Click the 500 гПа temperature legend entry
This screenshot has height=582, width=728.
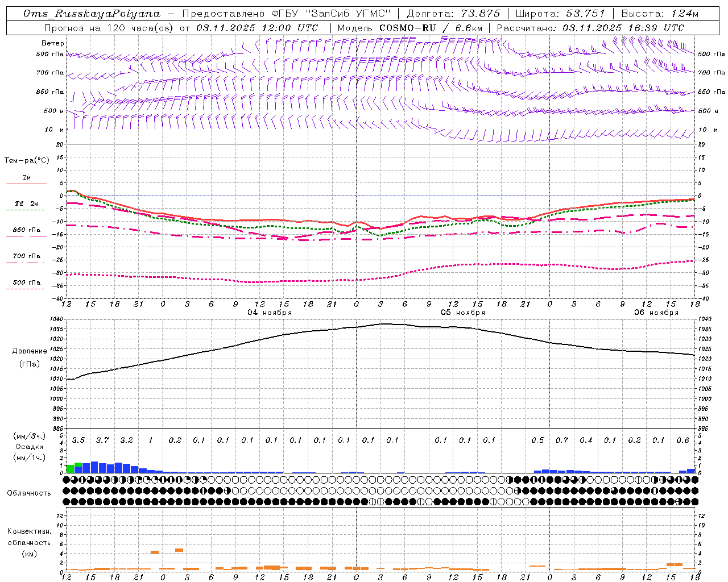pyautogui.click(x=26, y=282)
